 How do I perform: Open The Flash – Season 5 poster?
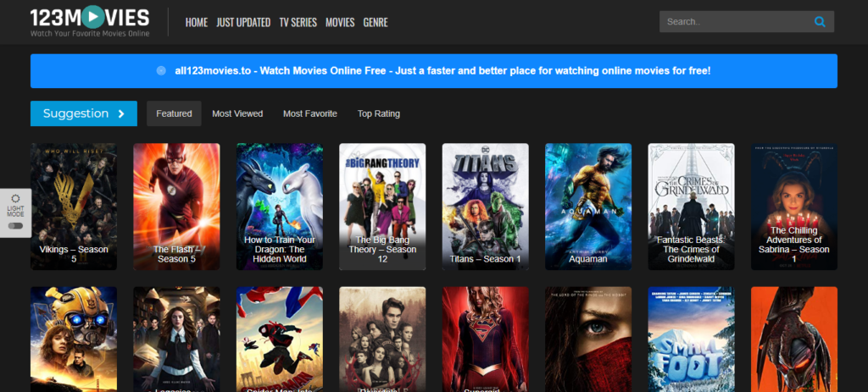point(176,207)
